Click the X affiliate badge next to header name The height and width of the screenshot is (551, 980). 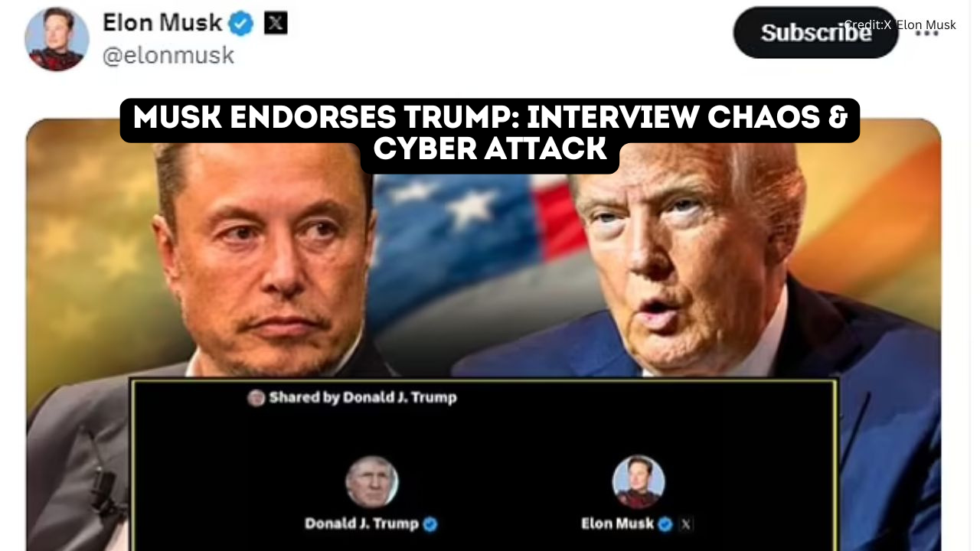pyautogui.click(x=276, y=24)
